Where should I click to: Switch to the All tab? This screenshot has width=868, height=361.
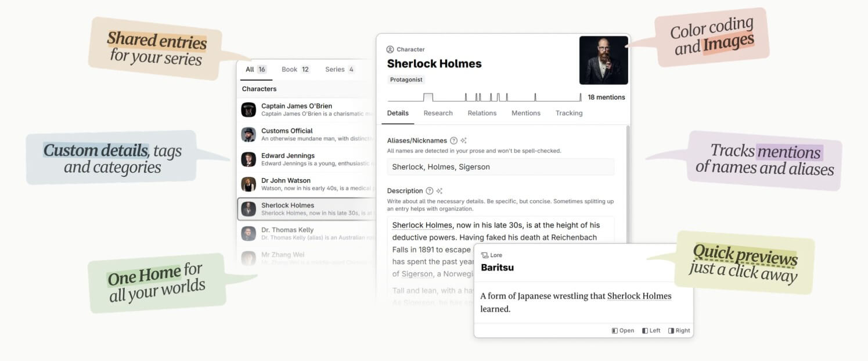pos(255,70)
